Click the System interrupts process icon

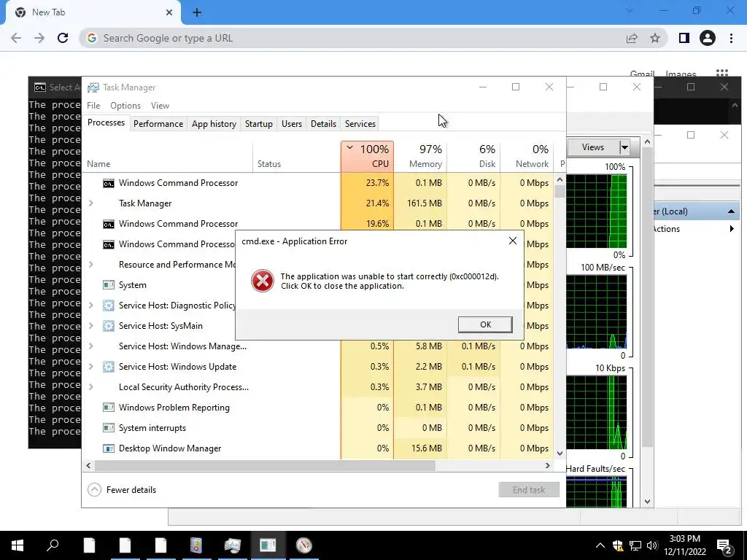click(x=109, y=428)
